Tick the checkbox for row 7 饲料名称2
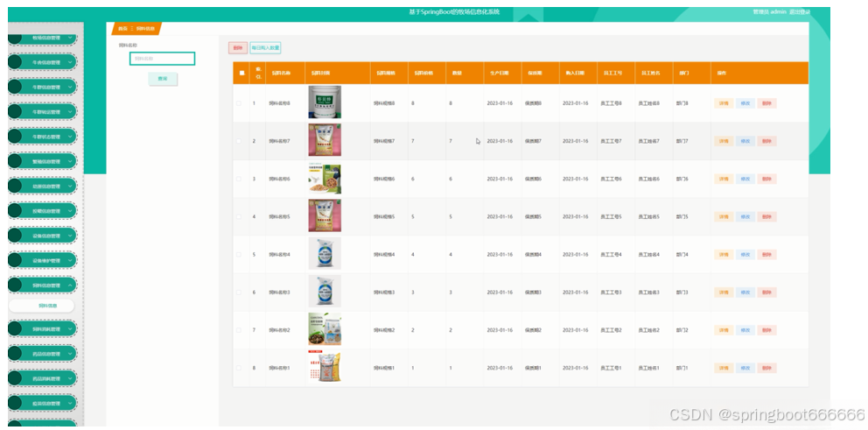This screenshot has height=430, width=868. [239, 329]
